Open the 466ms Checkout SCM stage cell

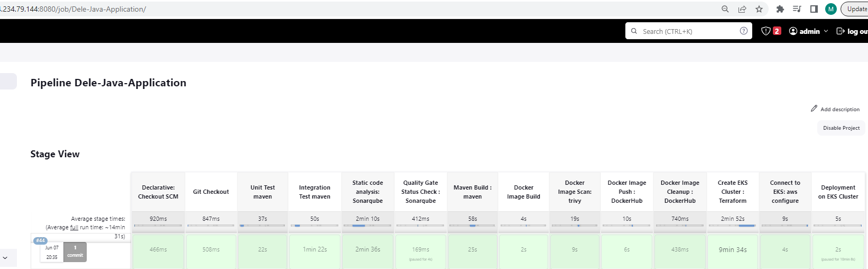[158, 252]
